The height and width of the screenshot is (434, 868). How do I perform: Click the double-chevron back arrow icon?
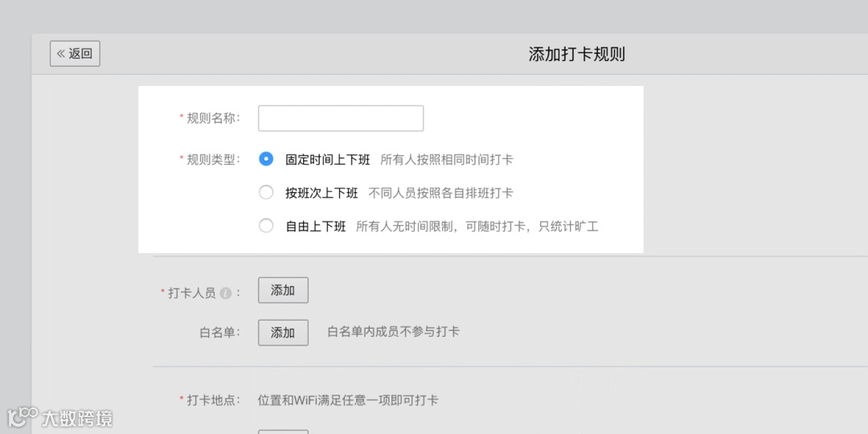(60, 54)
